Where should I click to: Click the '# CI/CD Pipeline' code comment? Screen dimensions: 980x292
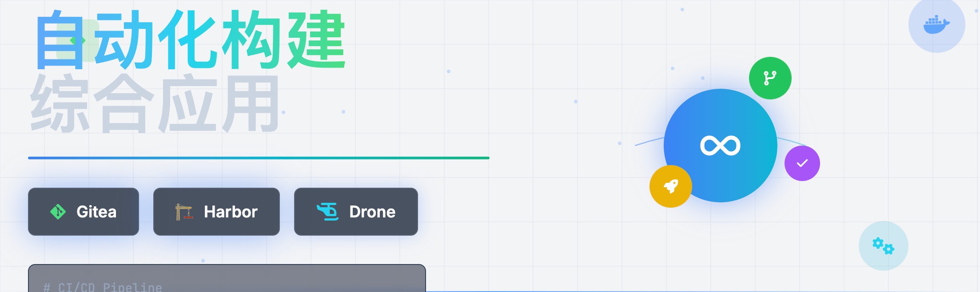pos(103,287)
